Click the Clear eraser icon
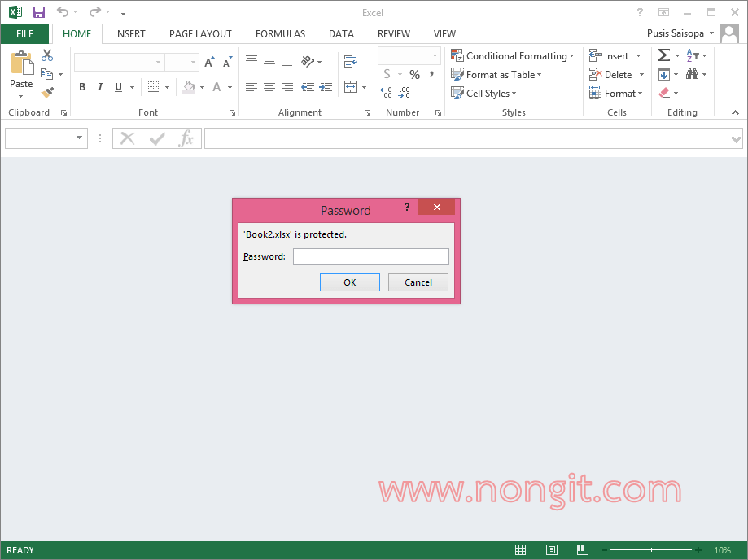This screenshot has width=748, height=560. click(664, 93)
